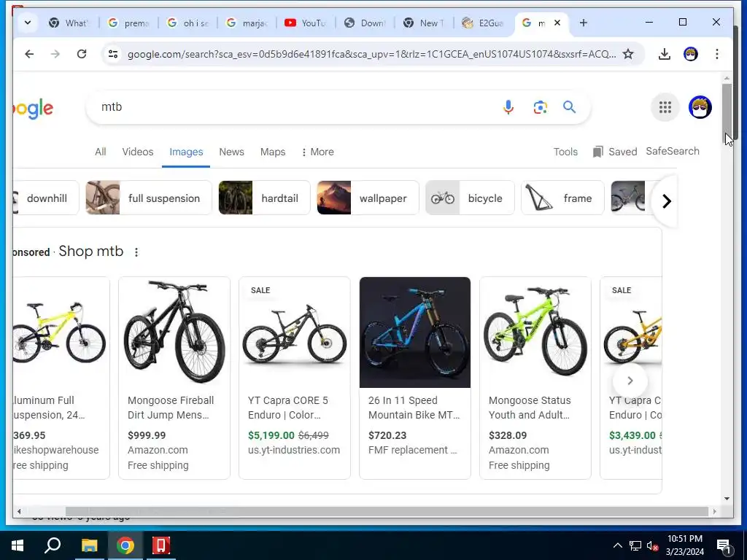
Task: Open muted volume icon in tray
Action: (x=653, y=545)
